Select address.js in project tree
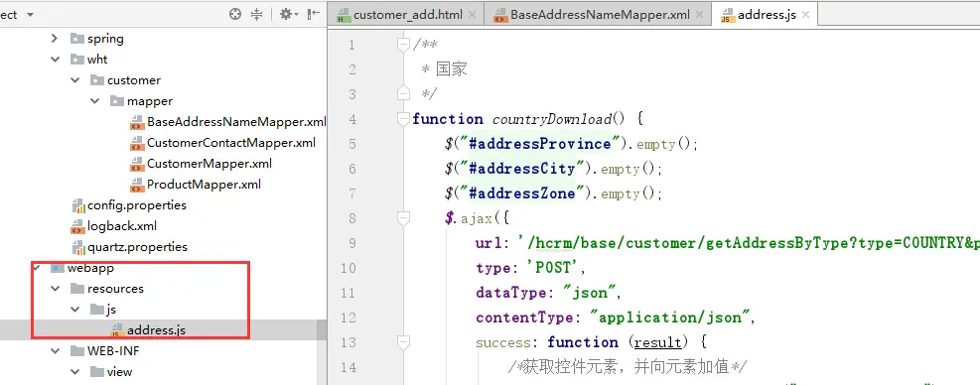This screenshot has width=980, height=385. tap(156, 330)
